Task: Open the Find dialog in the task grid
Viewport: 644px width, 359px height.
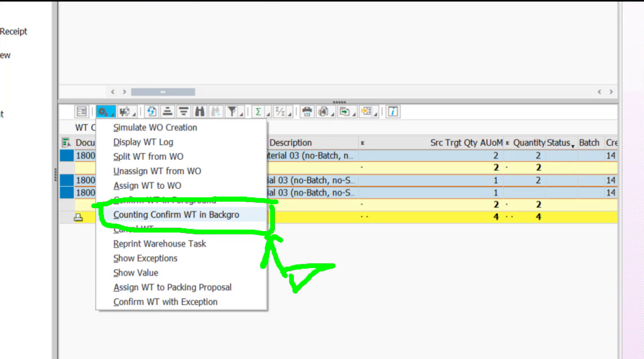Action: pos(200,112)
